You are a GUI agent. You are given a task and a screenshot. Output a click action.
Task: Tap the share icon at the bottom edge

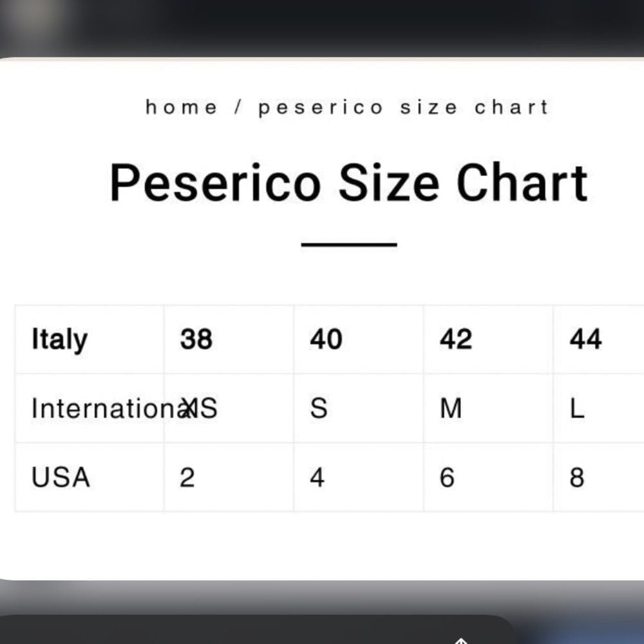pyautogui.click(x=461, y=641)
